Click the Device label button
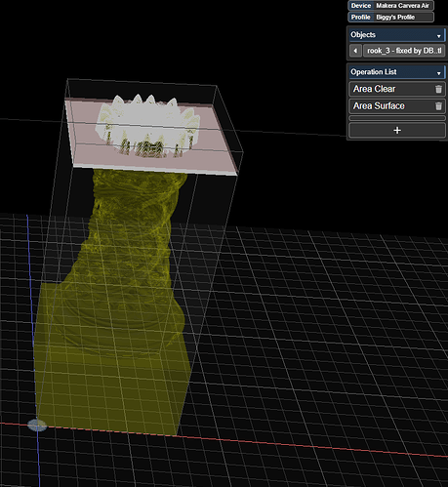The image size is (448, 487). (361, 6)
